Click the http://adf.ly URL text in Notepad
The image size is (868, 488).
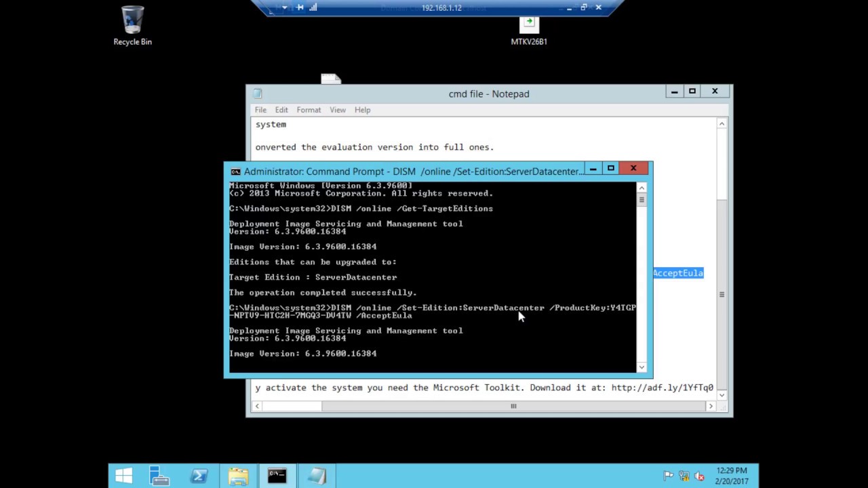coord(663,388)
